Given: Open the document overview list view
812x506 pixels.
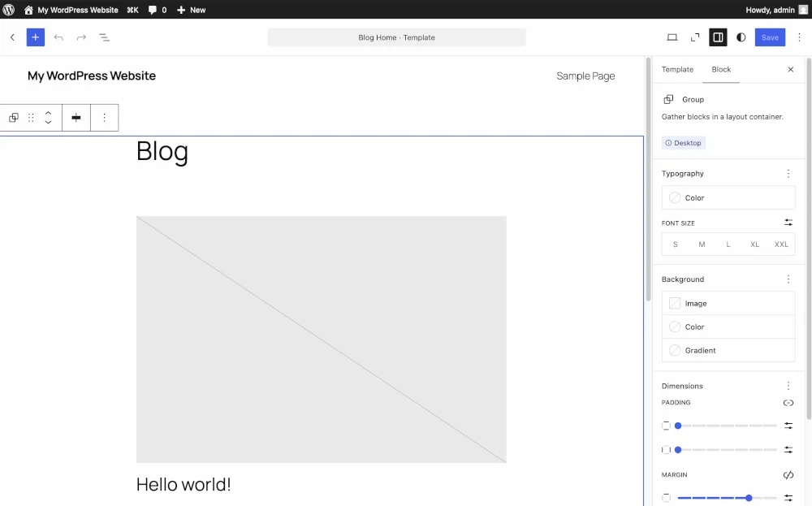Looking at the screenshot, I should 104,37.
